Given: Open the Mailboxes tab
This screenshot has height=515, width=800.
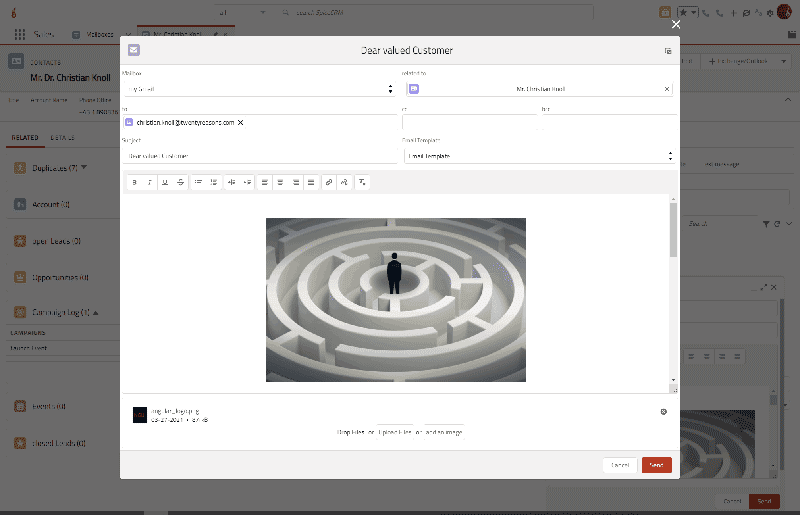Looking at the screenshot, I should 99,34.
